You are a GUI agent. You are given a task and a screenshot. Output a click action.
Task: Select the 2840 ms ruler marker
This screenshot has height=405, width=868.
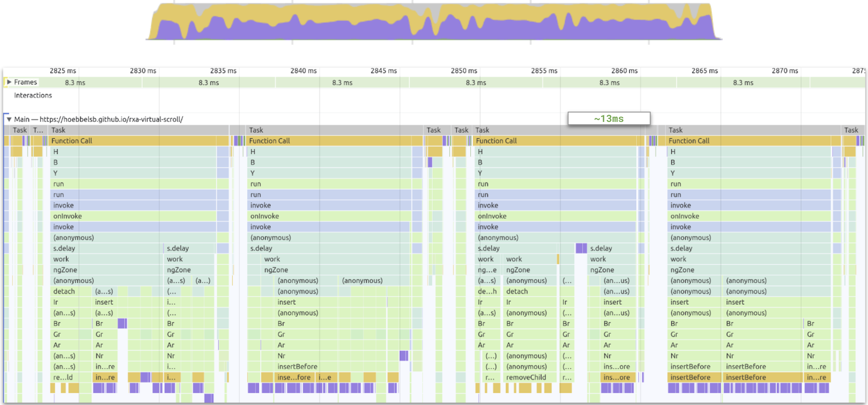click(x=303, y=71)
